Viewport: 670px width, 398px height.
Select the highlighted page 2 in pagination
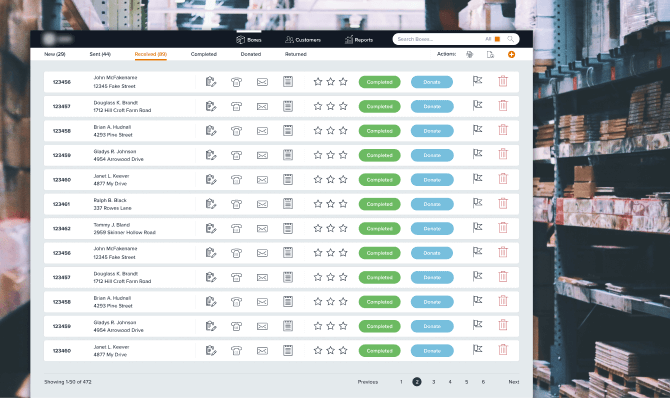(417, 382)
